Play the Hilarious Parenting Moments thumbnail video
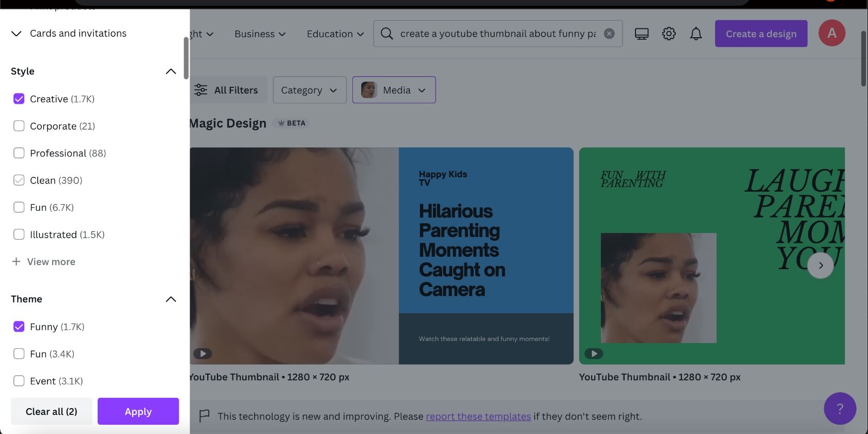The image size is (868, 434). (x=203, y=353)
